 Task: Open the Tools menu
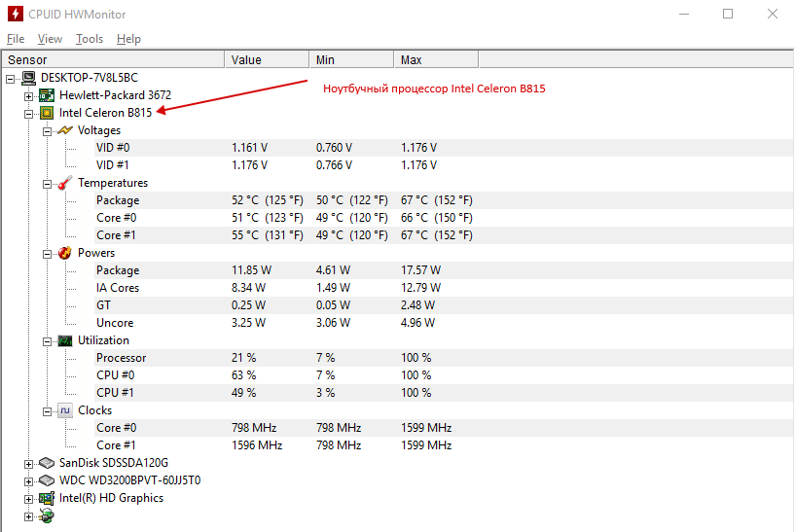[x=90, y=39]
